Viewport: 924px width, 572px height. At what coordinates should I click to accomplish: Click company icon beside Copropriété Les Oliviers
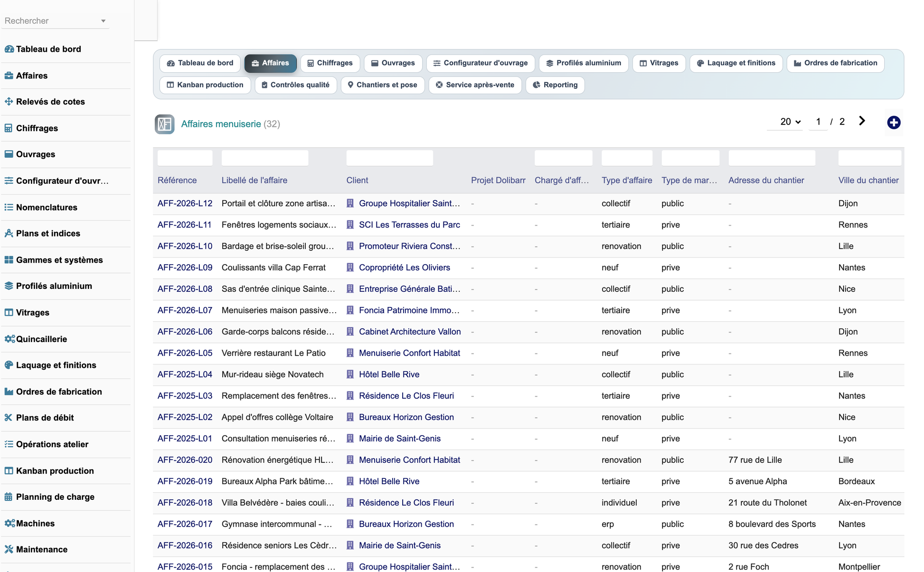[x=350, y=267]
